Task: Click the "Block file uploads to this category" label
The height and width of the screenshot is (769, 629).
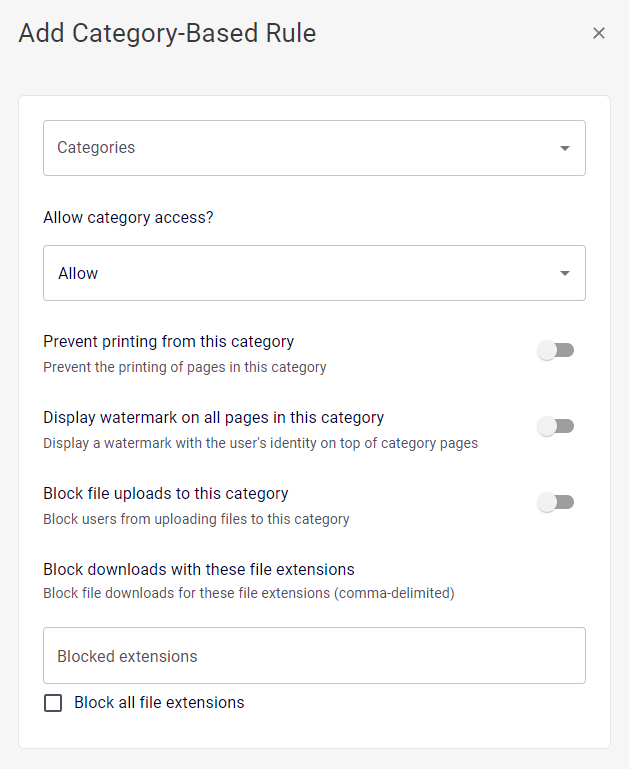Action: point(165,493)
